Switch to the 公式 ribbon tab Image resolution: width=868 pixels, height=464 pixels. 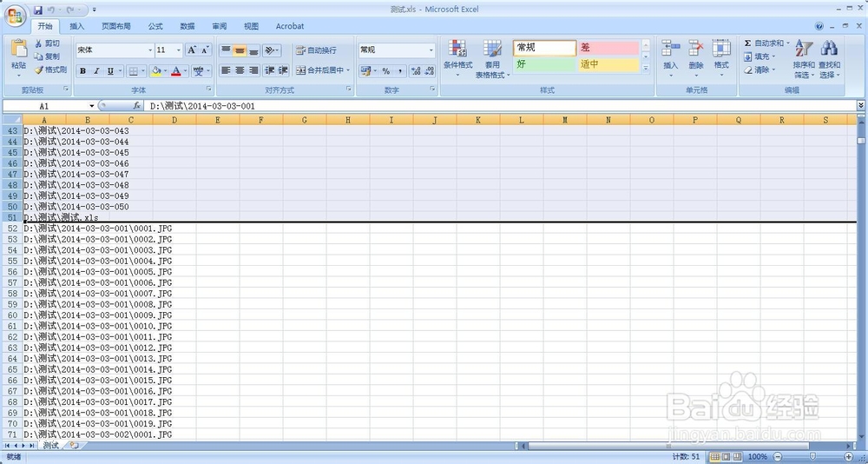click(x=155, y=26)
